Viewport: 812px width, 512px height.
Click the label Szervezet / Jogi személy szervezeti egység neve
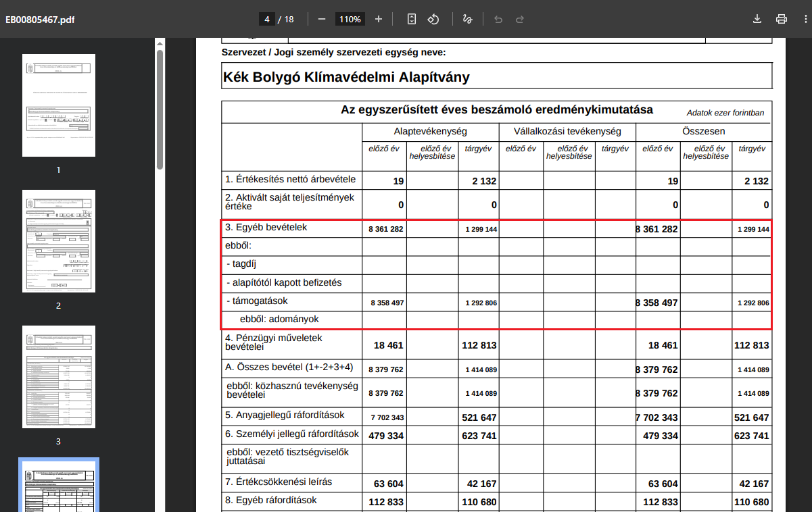pyautogui.click(x=334, y=52)
